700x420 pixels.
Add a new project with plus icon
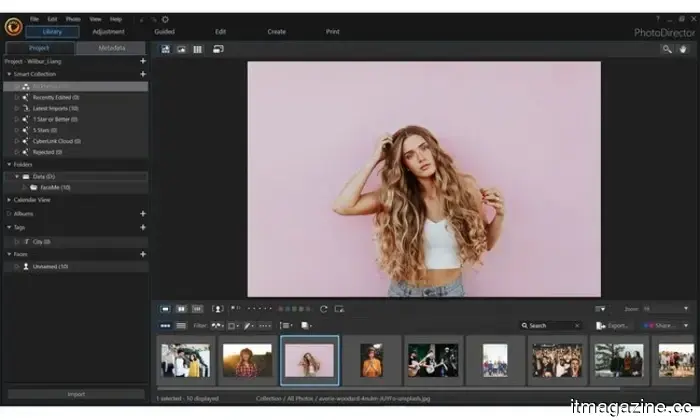click(143, 61)
